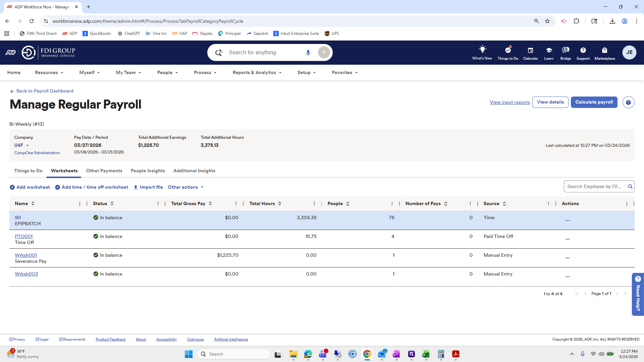
Task: Open the Calendar icon in header
Action: [x=530, y=50]
